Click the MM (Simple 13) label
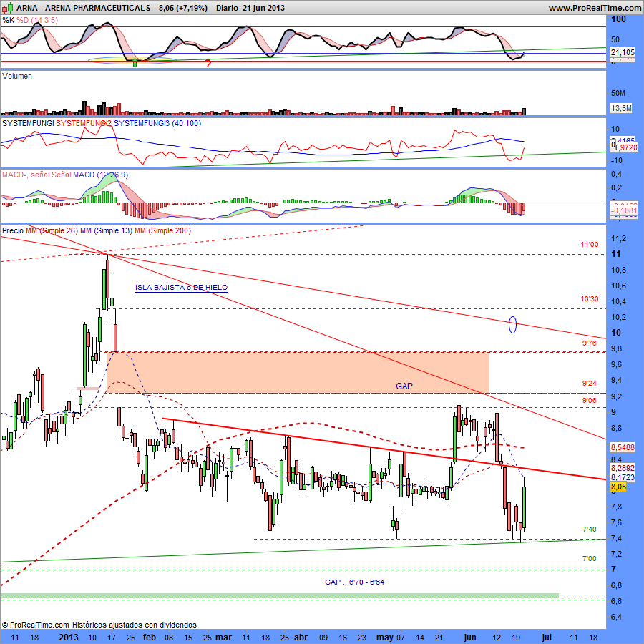The image size is (644, 644). point(106,231)
